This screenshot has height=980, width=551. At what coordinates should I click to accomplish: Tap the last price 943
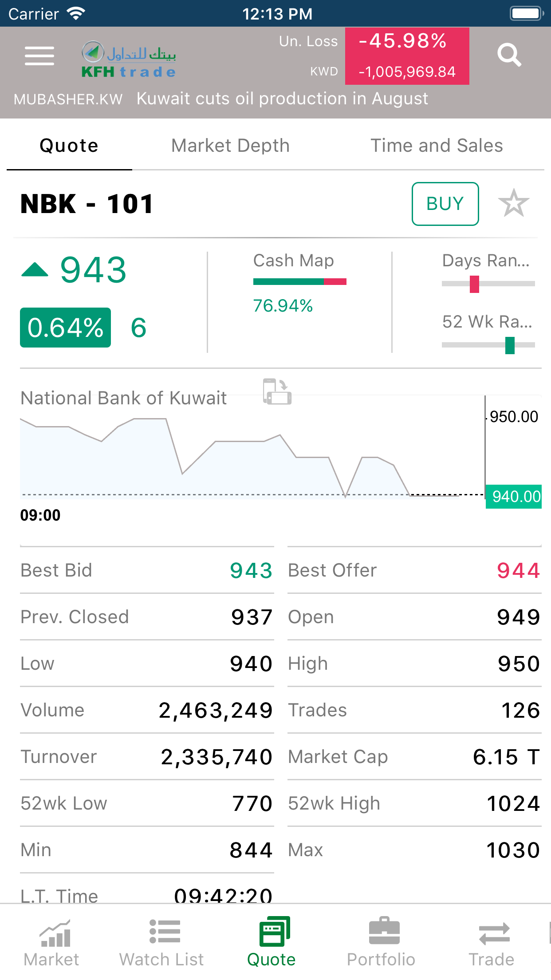click(x=94, y=270)
